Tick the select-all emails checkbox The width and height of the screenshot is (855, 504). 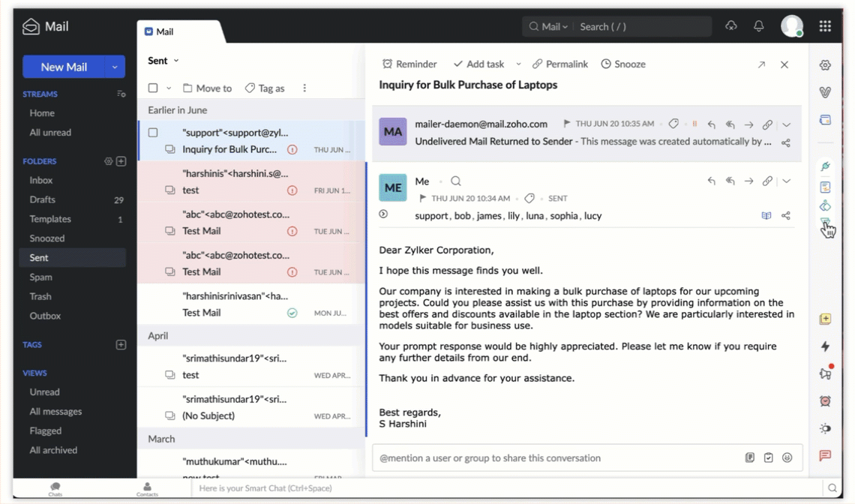pos(153,88)
